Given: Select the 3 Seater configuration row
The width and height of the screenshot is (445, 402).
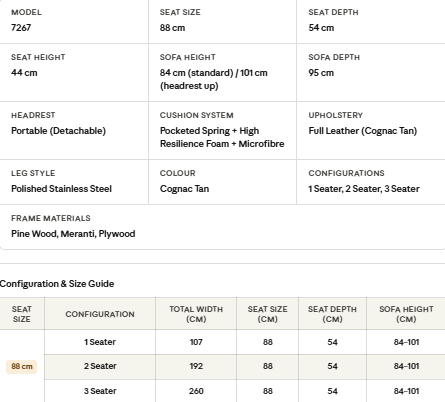Looking at the screenshot, I should [x=245, y=391].
